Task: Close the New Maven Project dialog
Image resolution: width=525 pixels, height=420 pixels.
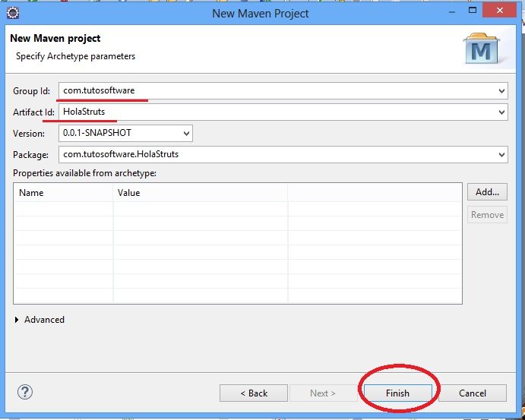Action: 500,11
